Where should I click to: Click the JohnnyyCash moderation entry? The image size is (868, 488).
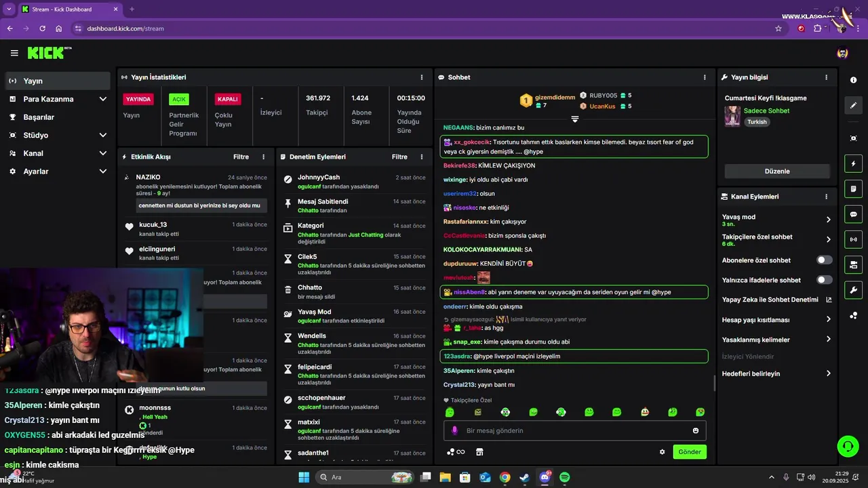[354, 182]
